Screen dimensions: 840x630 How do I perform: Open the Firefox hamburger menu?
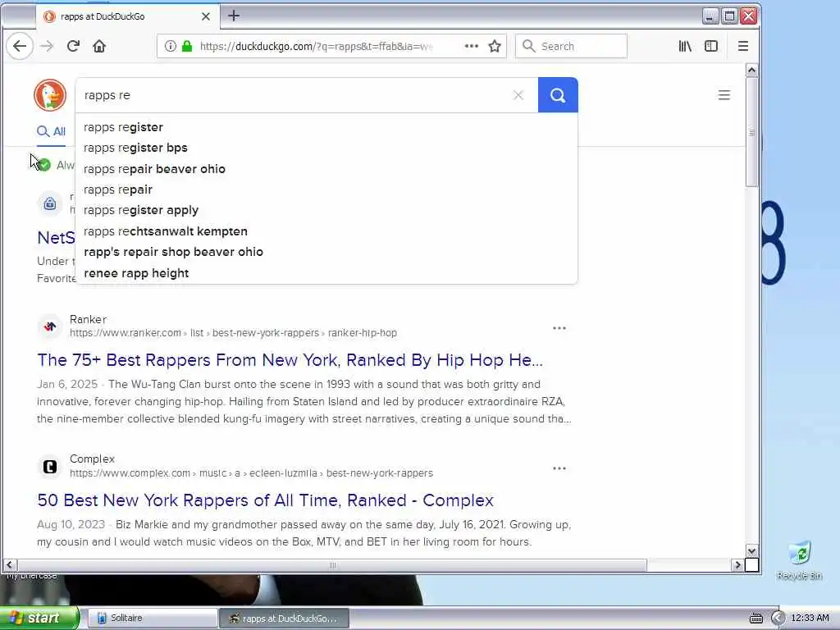[x=743, y=46]
